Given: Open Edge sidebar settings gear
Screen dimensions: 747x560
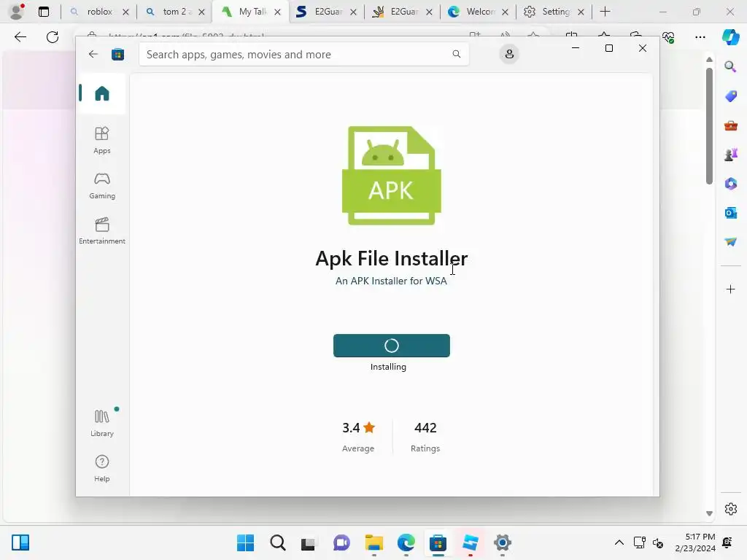Looking at the screenshot, I should (730, 509).
